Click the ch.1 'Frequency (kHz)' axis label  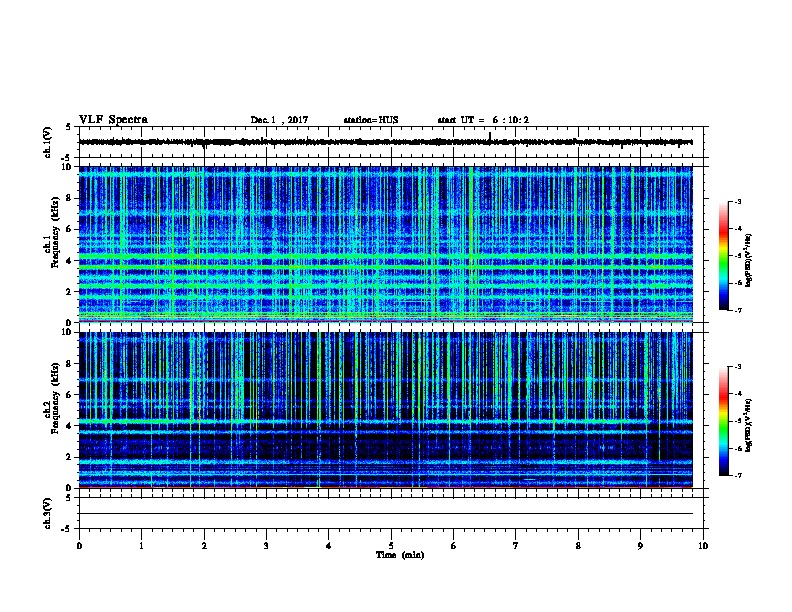click(55, 233)
